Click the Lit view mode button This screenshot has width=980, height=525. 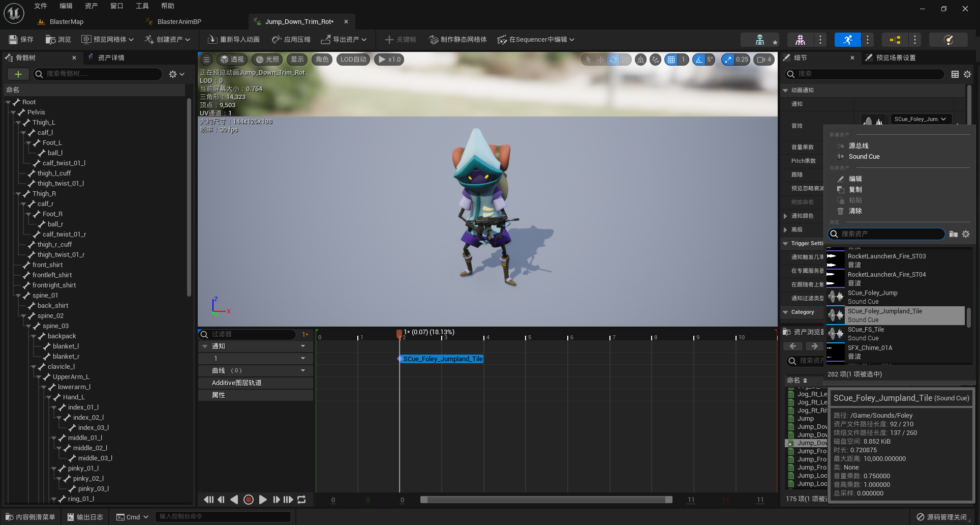point(267,60)
